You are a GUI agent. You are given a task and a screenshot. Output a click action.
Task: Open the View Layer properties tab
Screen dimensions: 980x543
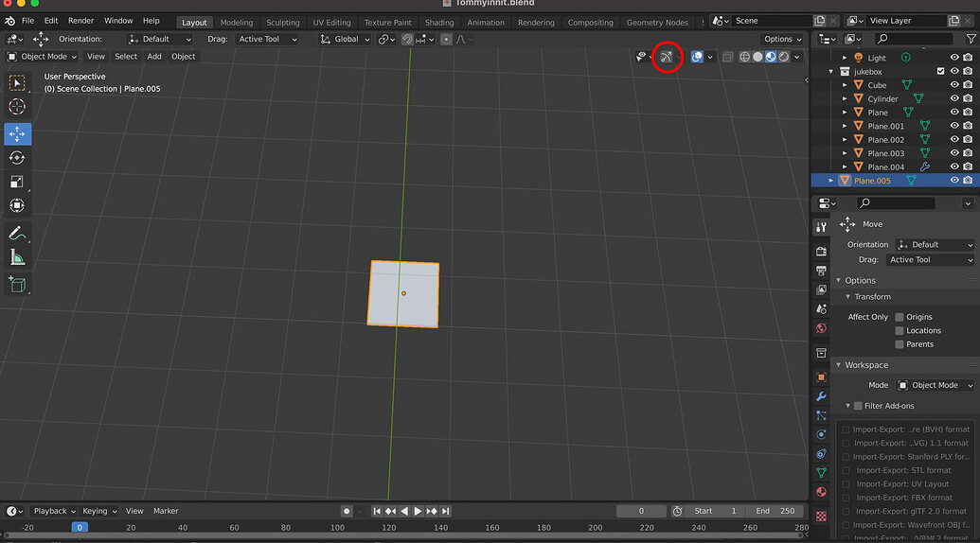tap(821, 289)
